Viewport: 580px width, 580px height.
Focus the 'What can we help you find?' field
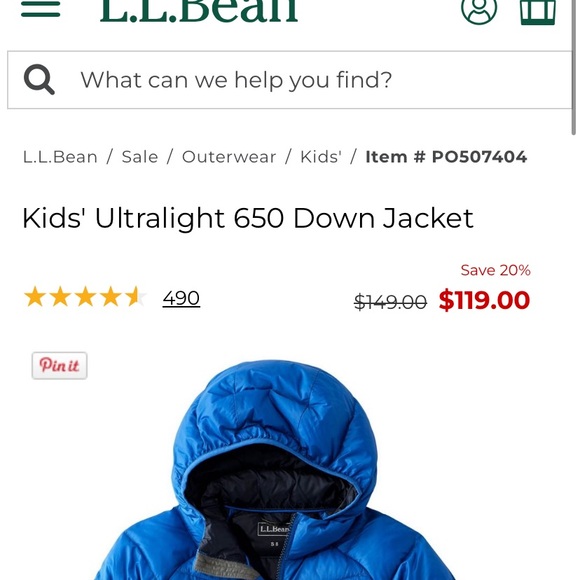290,80
